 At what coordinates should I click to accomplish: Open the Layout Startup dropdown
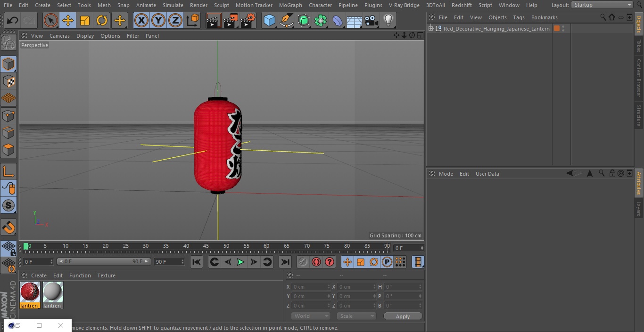coord(602,5)
